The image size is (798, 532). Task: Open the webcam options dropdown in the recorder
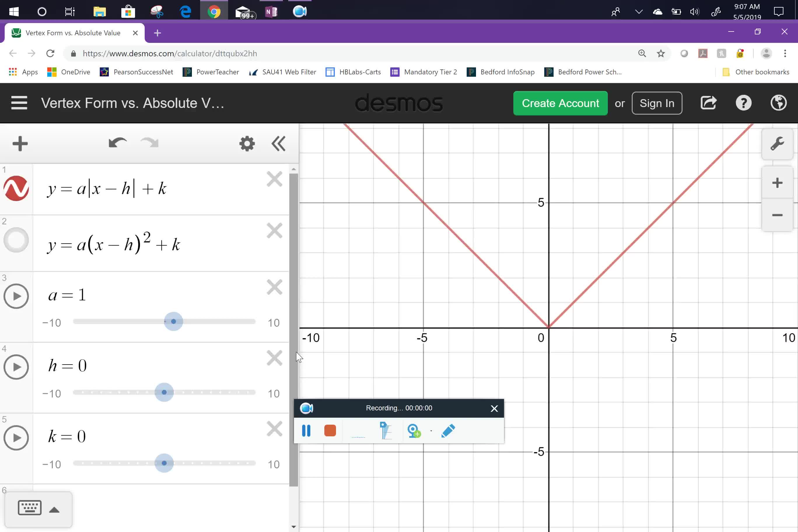point(431,431)
